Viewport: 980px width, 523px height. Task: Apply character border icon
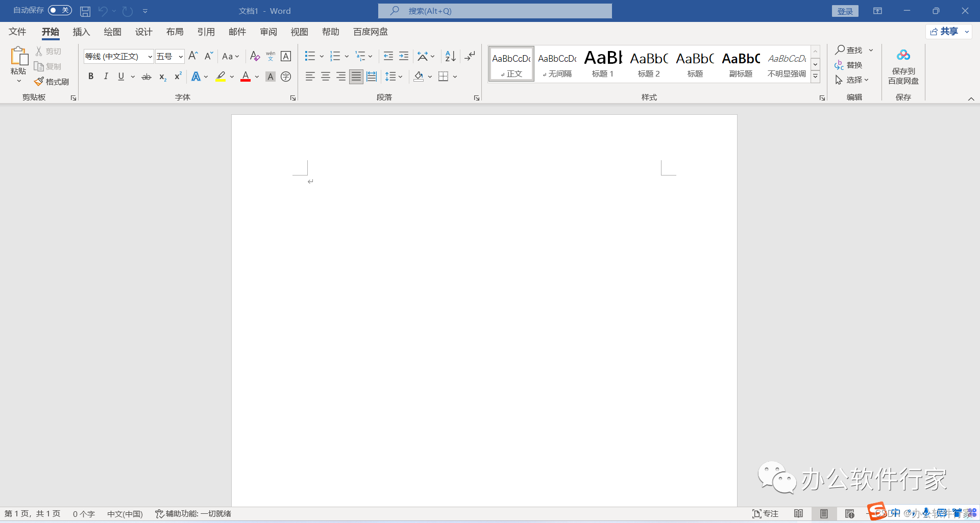(x=286, y=56)
